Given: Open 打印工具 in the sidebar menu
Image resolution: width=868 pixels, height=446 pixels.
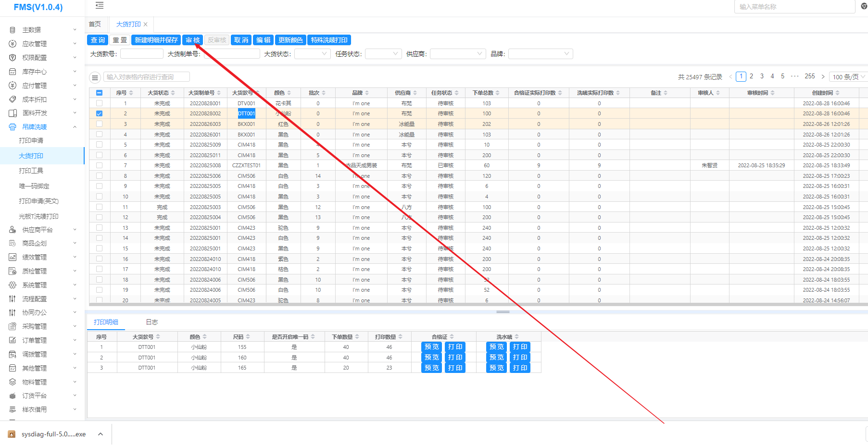Looking at the screenshot, I should pyautogui.click(x=31, y=171).
